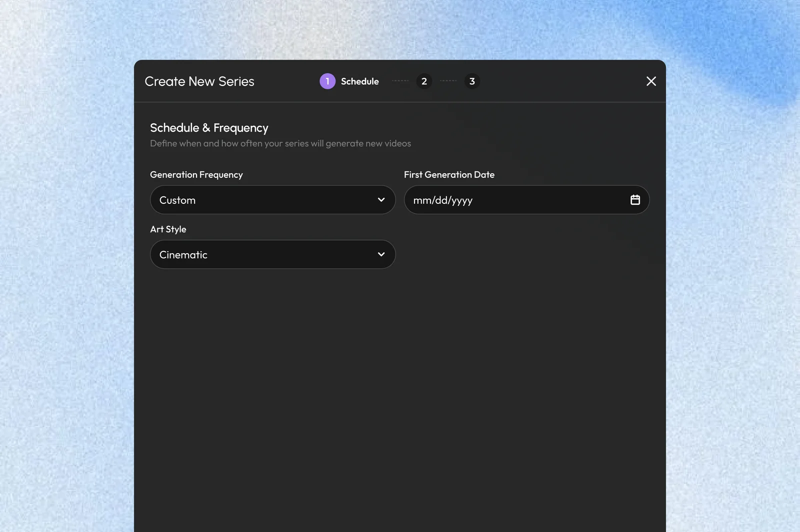
Task: Click the Generation Frequency label
Action: pos(196,175)
